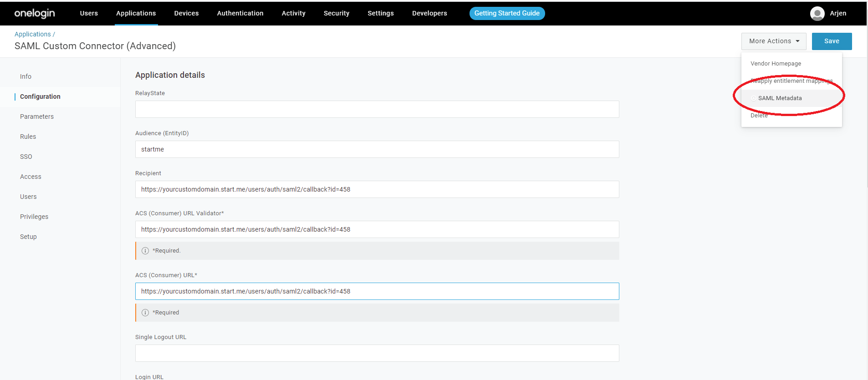Choose Reapply entitlement mappings option
The width and height of the screenshot is (868, 380).
(x=791, y=81)
